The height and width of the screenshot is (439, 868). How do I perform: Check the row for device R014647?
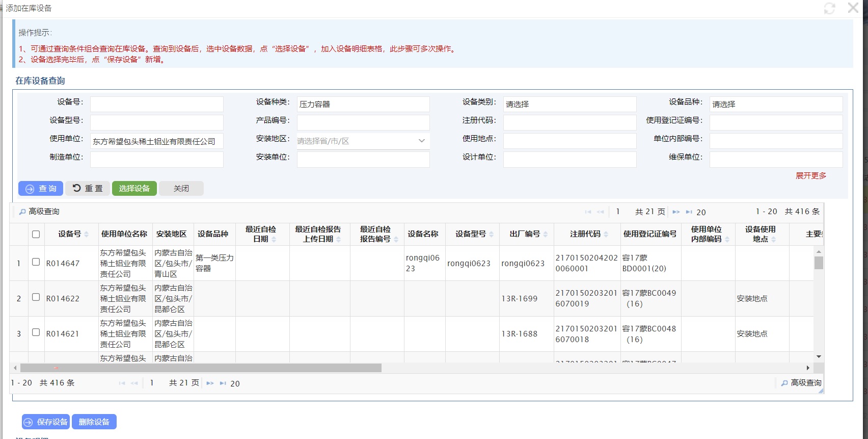[36, 262]
